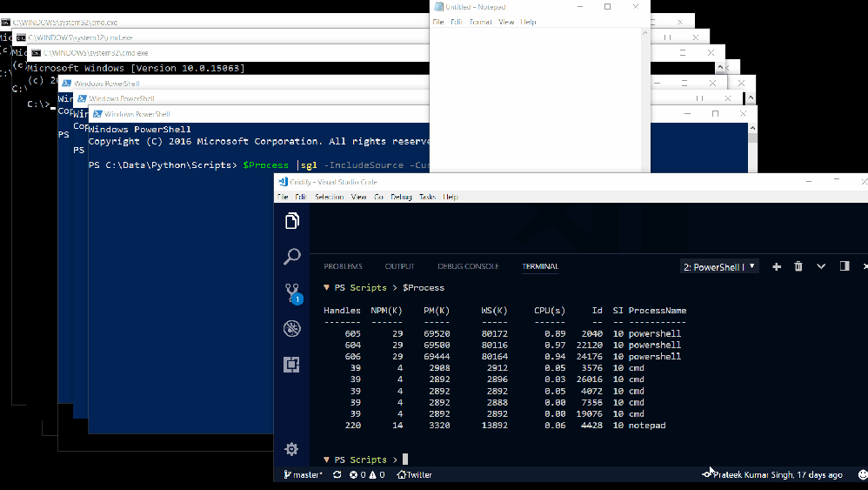This screenshot has height=490, width=868.
Task: Click the new terminal plus icon
Action: tap(777, 267)
